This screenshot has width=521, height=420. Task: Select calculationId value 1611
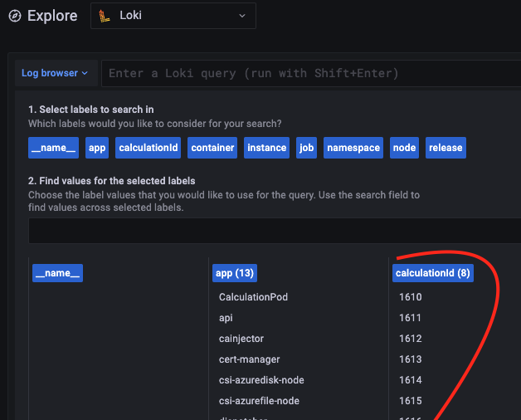[411, 318]
